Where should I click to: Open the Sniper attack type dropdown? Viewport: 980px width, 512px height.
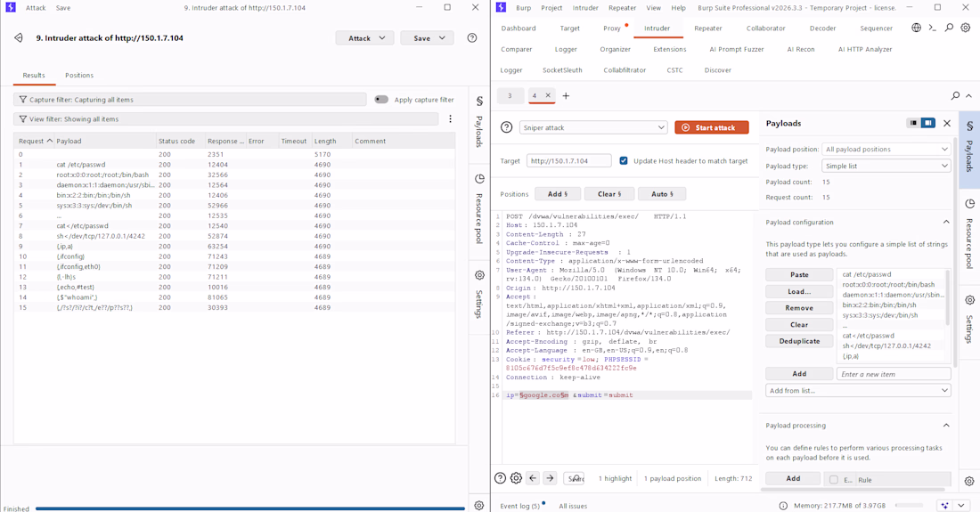tap(593, 127)
